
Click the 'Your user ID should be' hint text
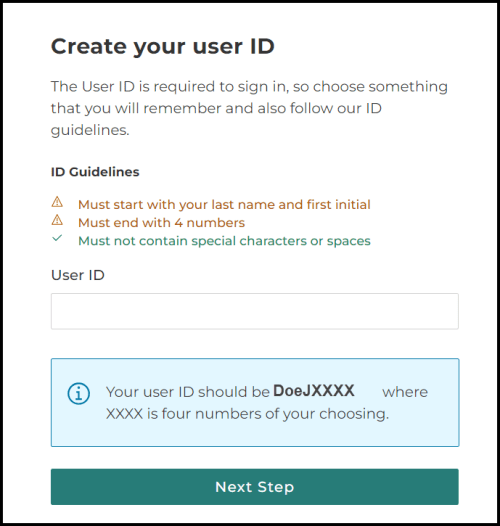point(188,392)
